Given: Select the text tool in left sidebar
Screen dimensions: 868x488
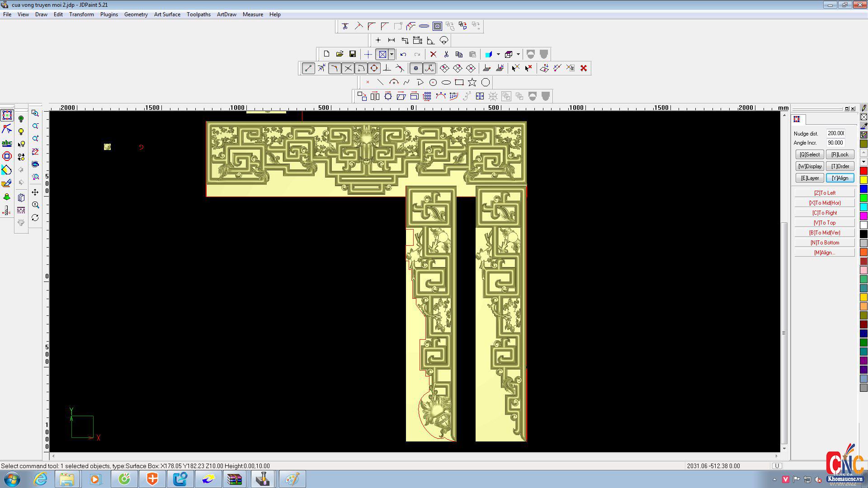Looking at the screenshot, I should (x=7, y=143).
